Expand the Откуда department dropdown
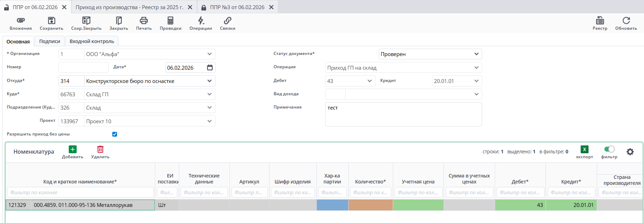644x223 pixels. (x=209, y=81)
